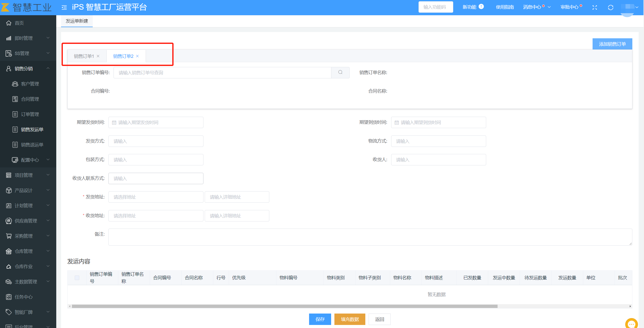This screenshot has height=328, width=644.
Task: Click the sales order number search icon
Action: click(340, 73)
